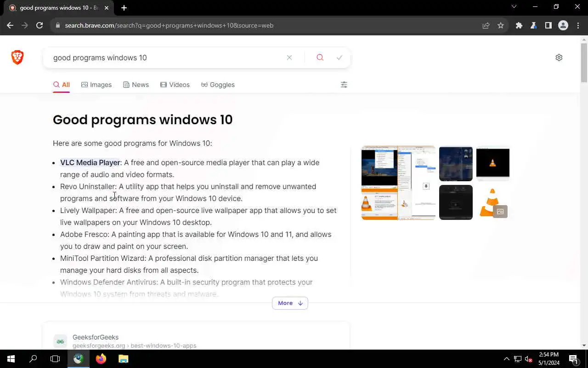This screenshot has height=368, width=588.
Task: Open the image gallery icon on the VLC cone
Action: click(x=500, y=212)
